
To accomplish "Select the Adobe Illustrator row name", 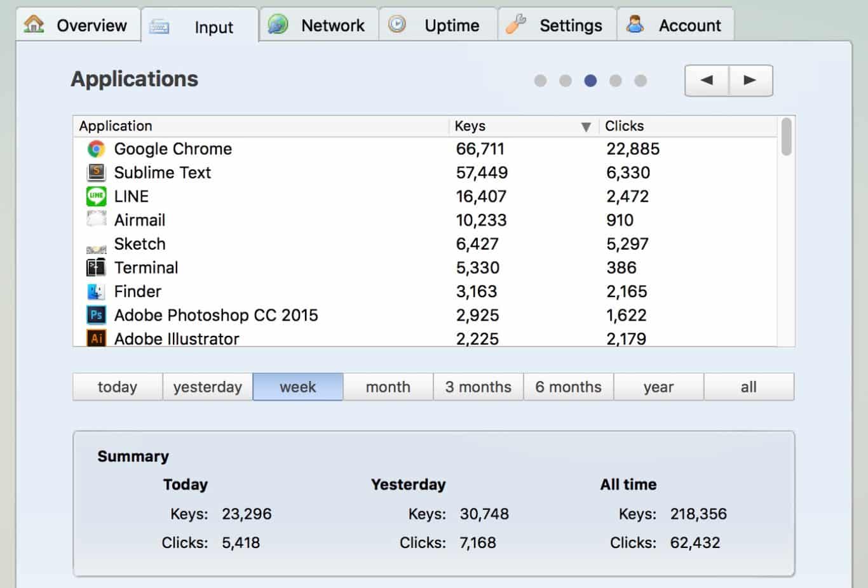I will click(x=177, y=338).
